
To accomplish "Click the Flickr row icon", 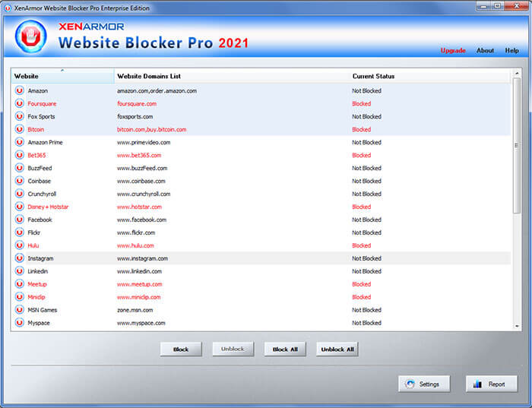I will click(x=19, y=232).
